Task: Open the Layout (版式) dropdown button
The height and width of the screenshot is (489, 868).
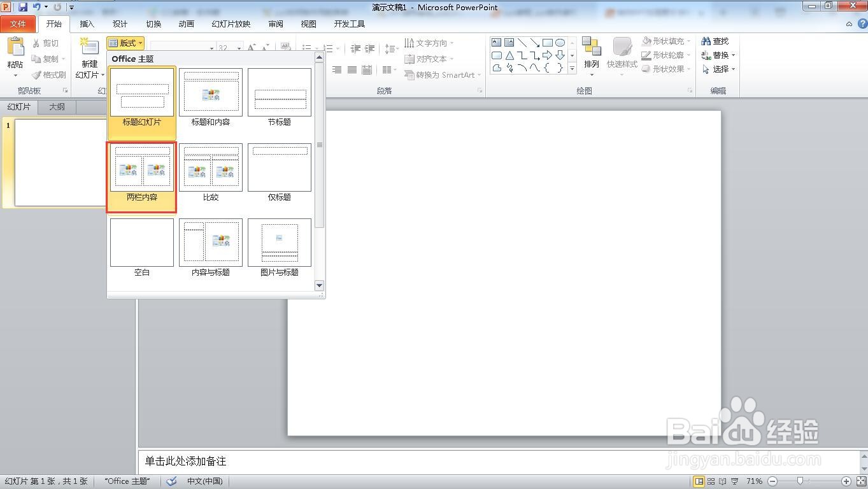Action: click(x=125, y=43)
